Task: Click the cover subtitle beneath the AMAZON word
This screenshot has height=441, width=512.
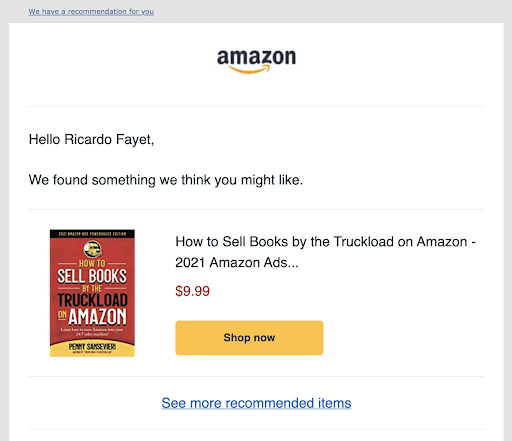Action: tap(92, 331)
